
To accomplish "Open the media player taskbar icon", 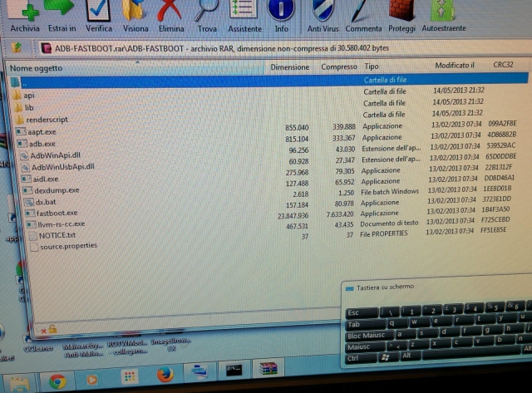I will click(91, 380).
